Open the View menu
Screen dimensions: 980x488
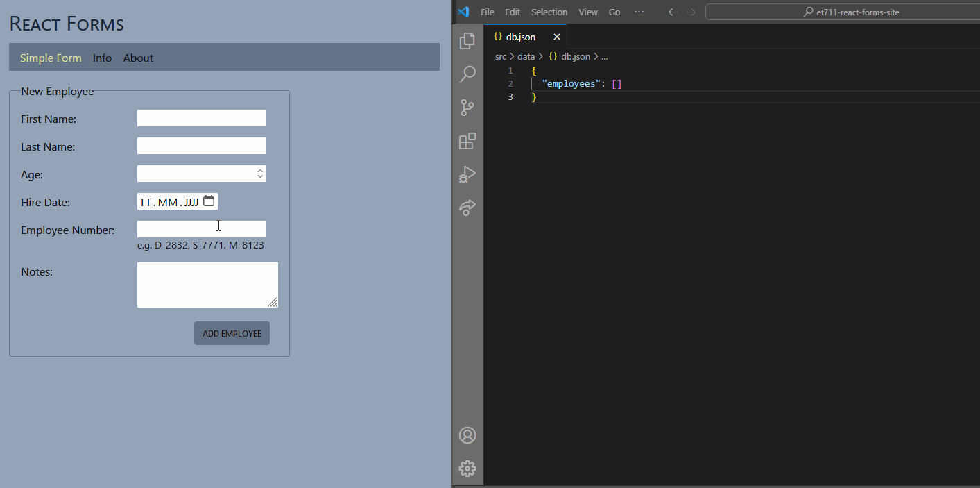(588, 12)
